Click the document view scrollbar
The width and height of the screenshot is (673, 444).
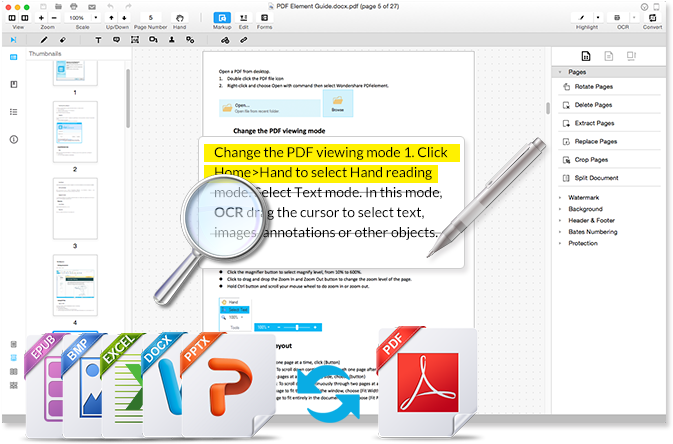548,108
